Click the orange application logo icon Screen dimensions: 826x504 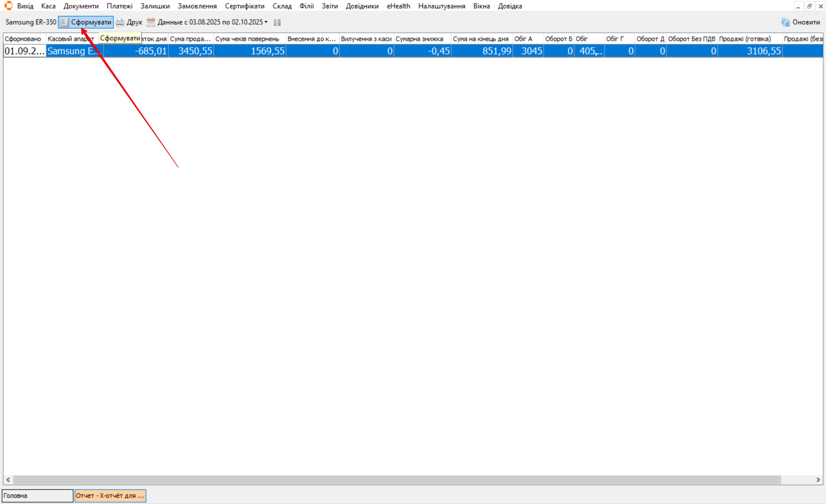8,6
